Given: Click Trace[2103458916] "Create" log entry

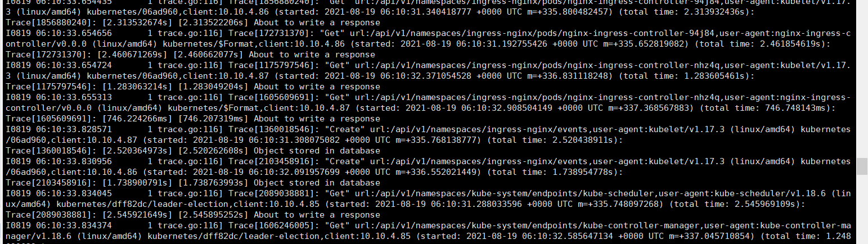Looking at the screenshot, I should point(429,166).
